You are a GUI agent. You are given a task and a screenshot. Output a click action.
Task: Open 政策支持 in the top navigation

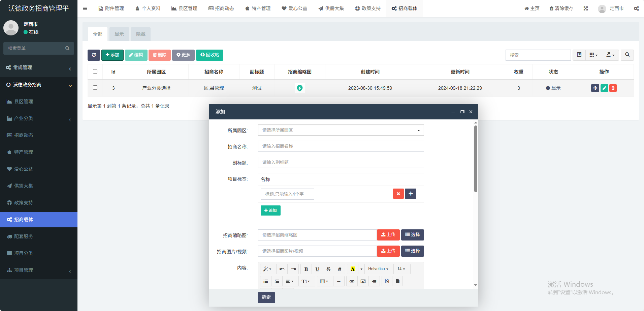(368, 8)
